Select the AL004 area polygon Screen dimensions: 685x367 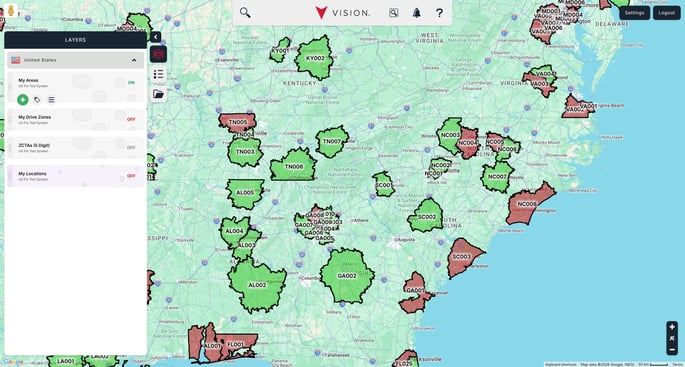coord(234,231)
